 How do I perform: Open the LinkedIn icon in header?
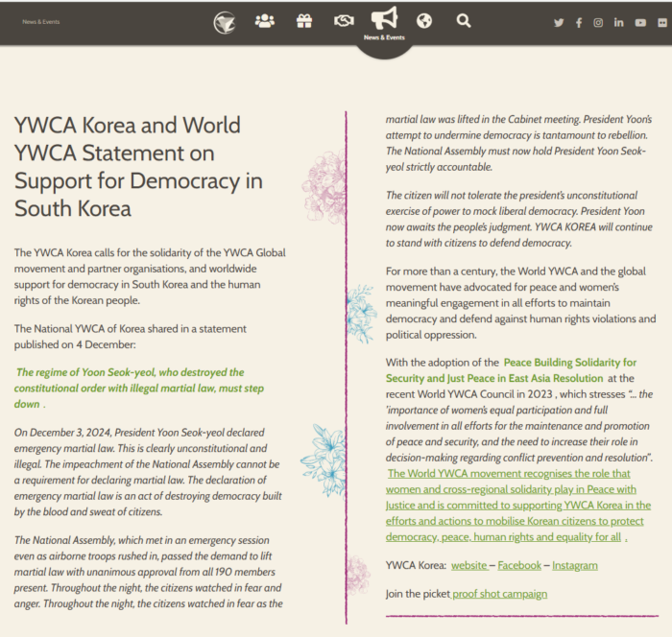point(619,22)
